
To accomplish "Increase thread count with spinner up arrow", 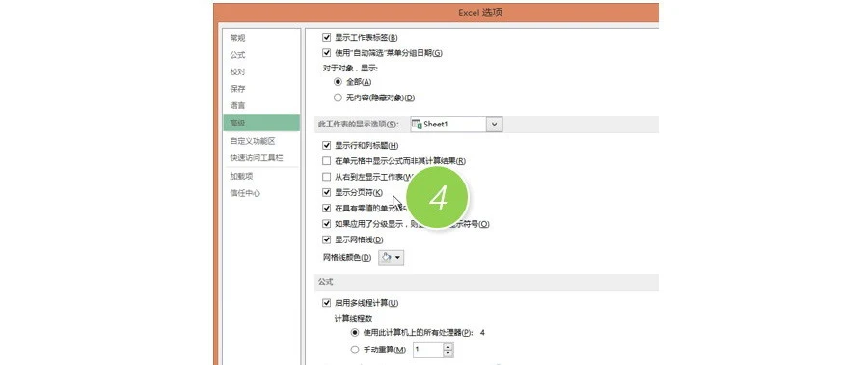I will tap(448, 346).
